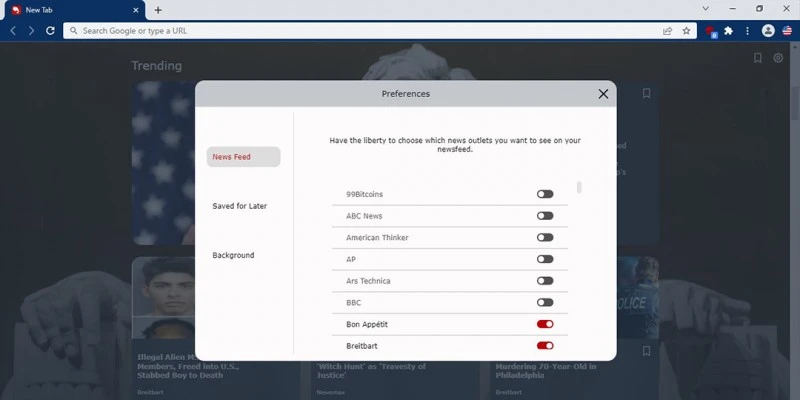The width and height of the screenshot is (800, 400).
Task: Switch to the Background preferences tab
Action: pyautogui.click(x=233, y=255)
